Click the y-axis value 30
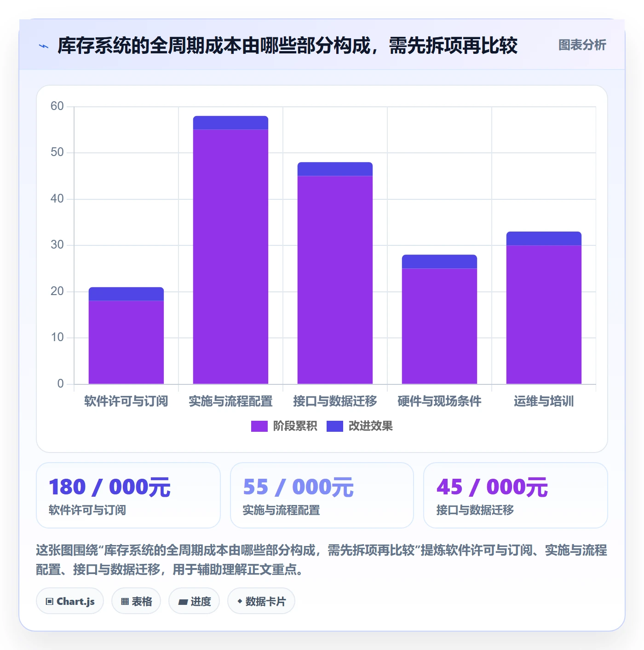 [57, 245]
